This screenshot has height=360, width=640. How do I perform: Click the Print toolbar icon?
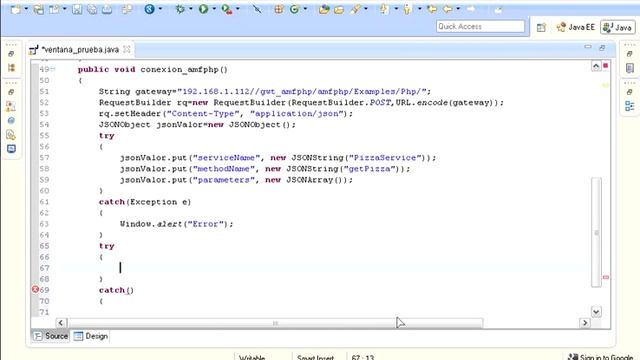(107, 9)
